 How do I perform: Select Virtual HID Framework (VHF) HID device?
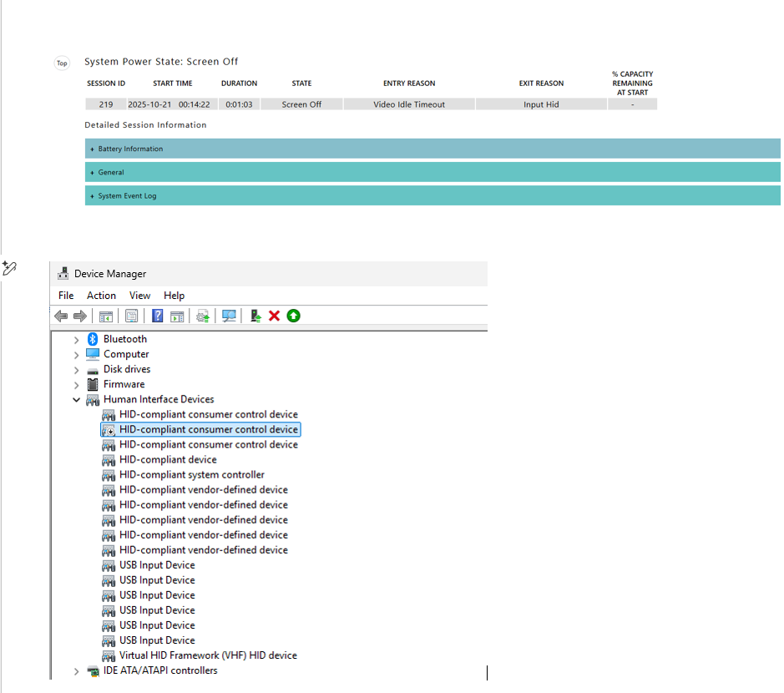click(208, 655)
